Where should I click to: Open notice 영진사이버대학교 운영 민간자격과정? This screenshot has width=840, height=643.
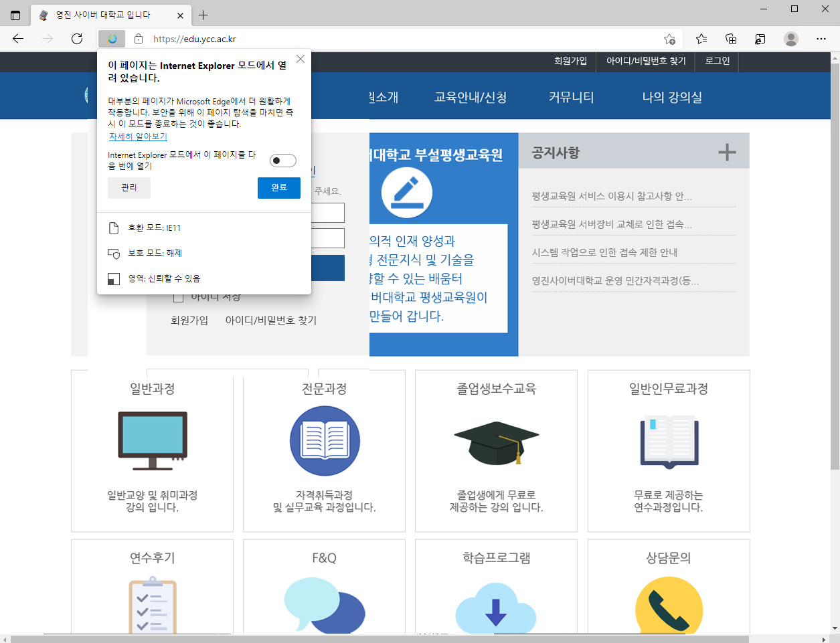[615, 280]
